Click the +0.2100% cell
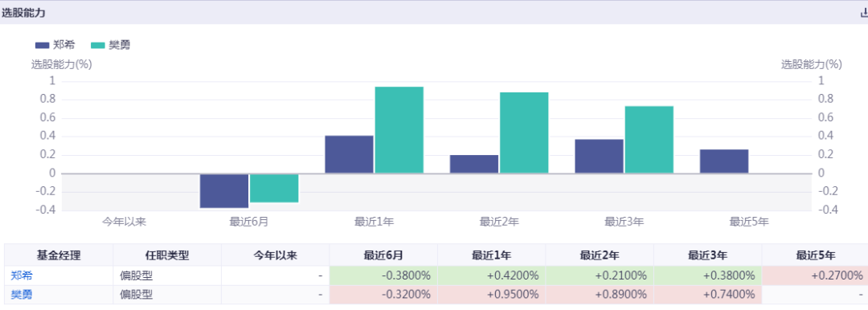868x310 pixels. pyautogui.click(x=600, y=275)
